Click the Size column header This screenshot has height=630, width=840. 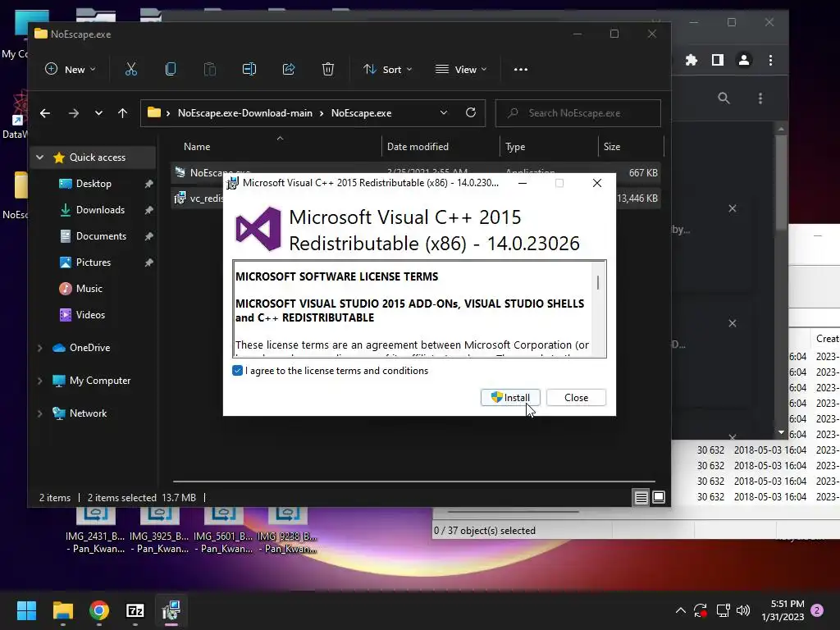612,146
